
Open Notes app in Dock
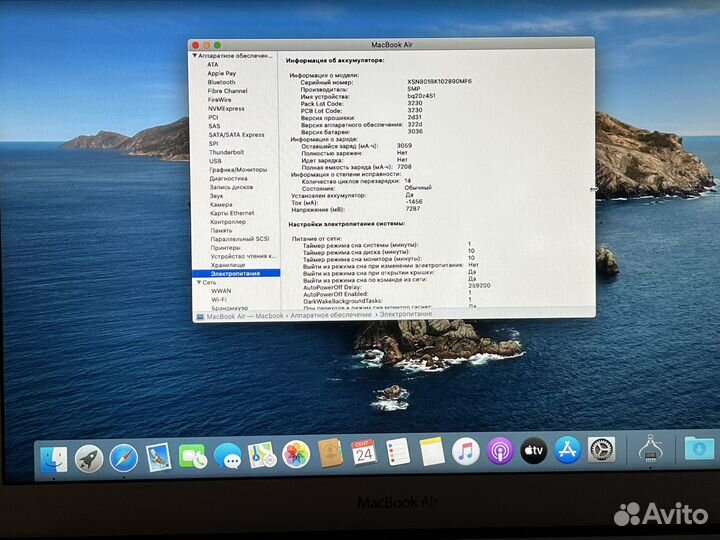click(x=432, y=451)
